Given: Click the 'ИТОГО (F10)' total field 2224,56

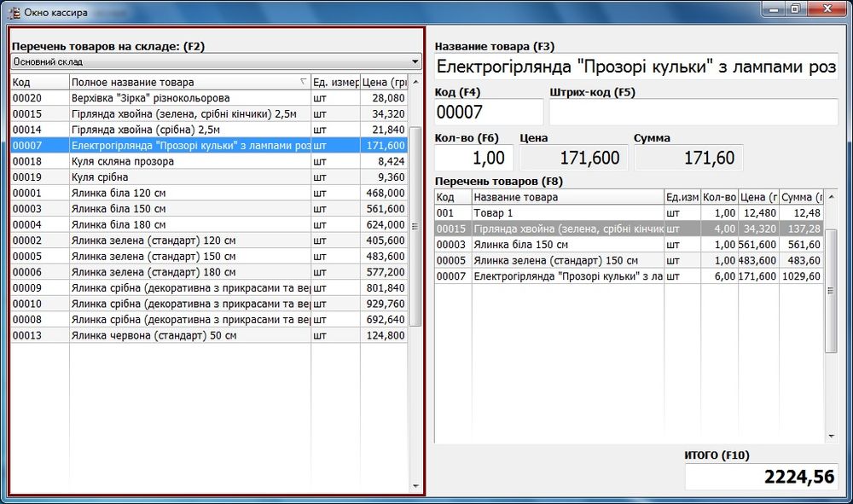Looking at the screenshot, I should pos(761,477).
